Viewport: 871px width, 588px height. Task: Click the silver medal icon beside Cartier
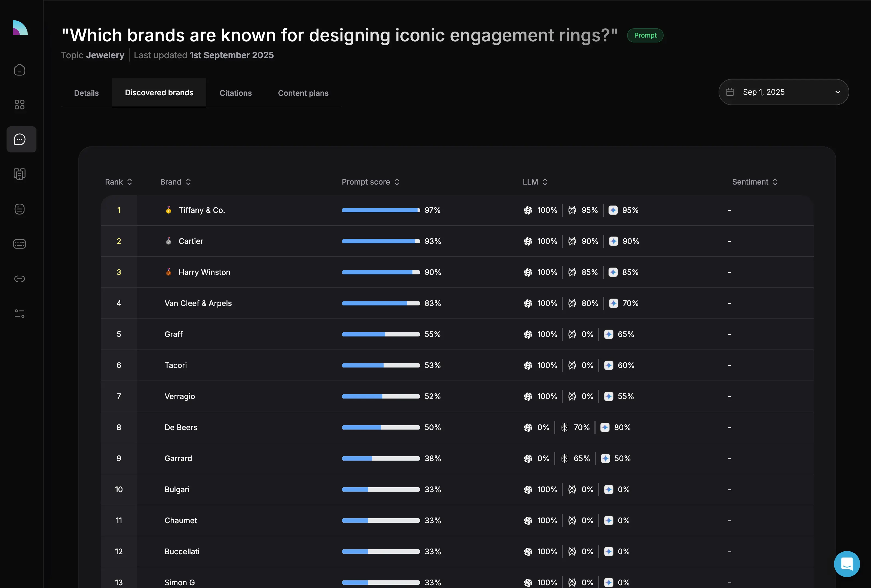click(x=169, y=241)
